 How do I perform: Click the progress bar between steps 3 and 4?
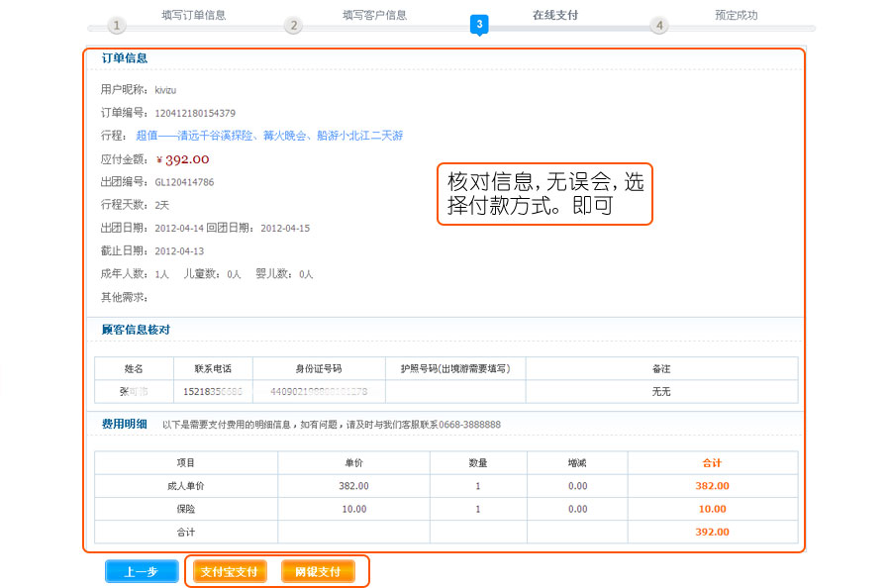569,29
